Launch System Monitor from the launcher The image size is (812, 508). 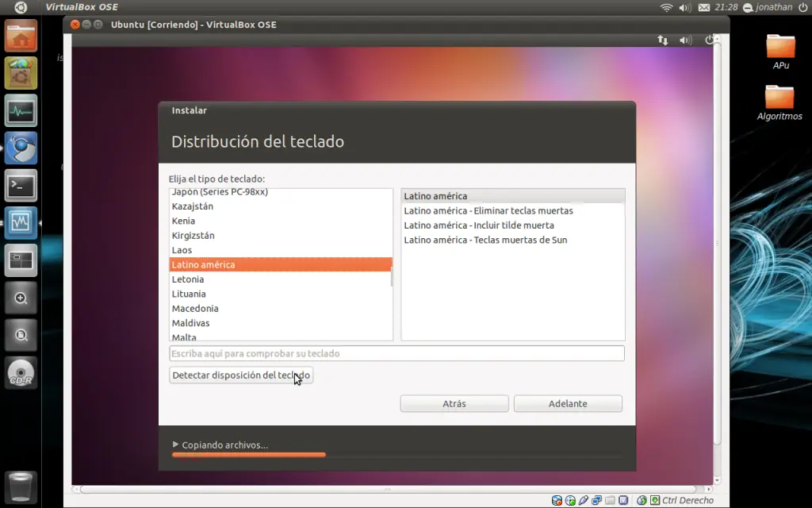21,110
